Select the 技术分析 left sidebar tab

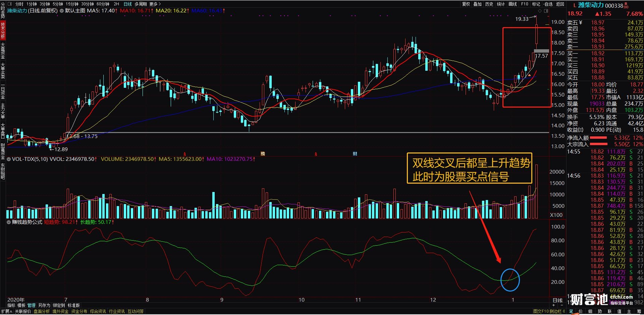tap(3, 30)
